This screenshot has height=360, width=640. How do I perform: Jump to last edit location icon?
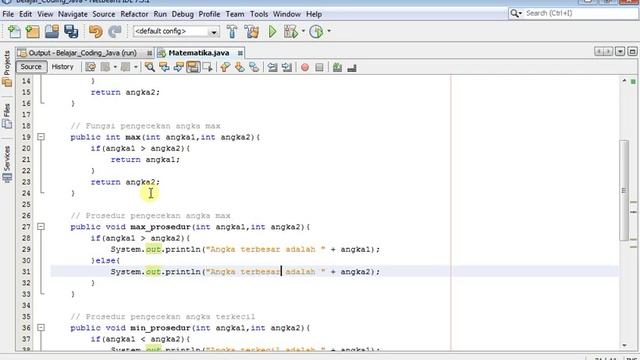(x=91, y=67)
